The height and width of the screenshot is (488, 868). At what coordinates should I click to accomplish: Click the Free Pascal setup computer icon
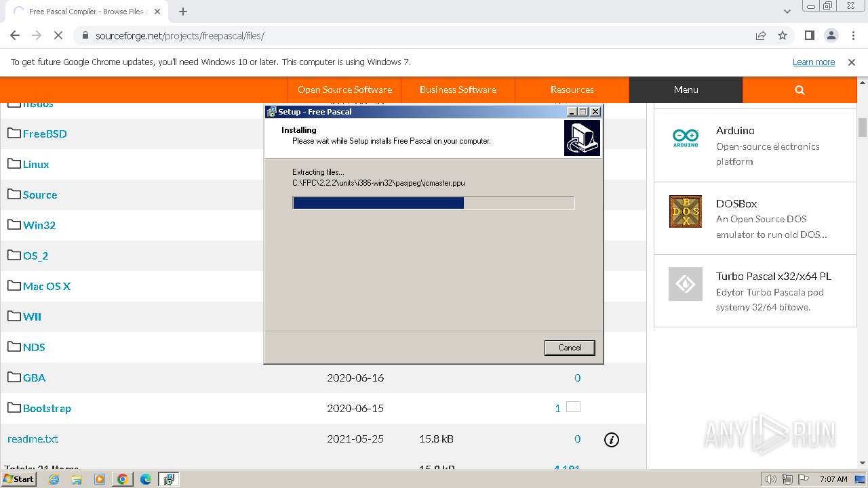(x=582, y=138)
